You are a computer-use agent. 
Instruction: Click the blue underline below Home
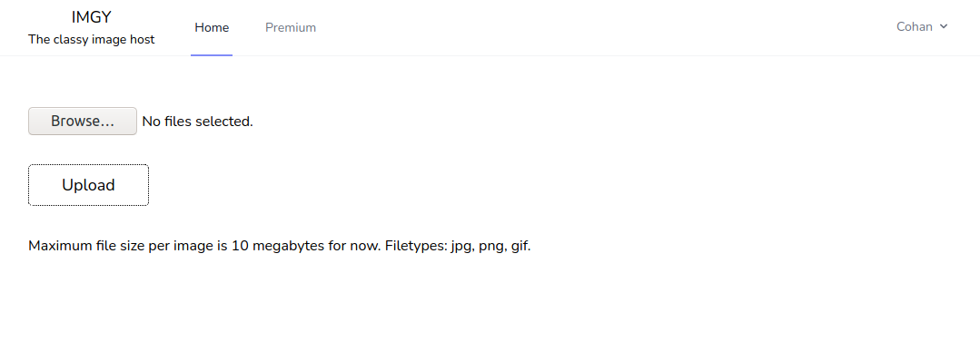tap(212, 55)
